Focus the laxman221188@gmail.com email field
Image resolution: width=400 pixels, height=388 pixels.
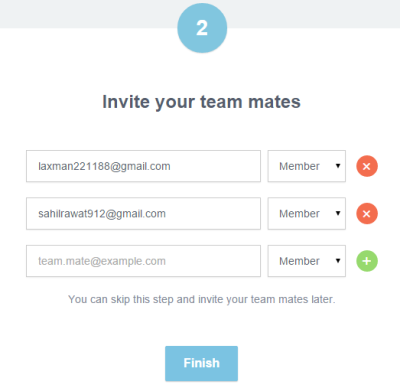pos(143,166)
